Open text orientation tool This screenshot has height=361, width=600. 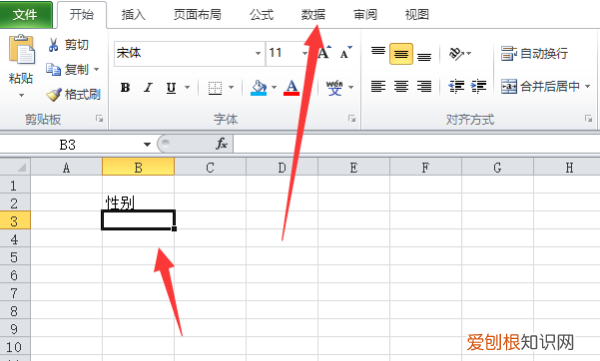click(456, 54)
